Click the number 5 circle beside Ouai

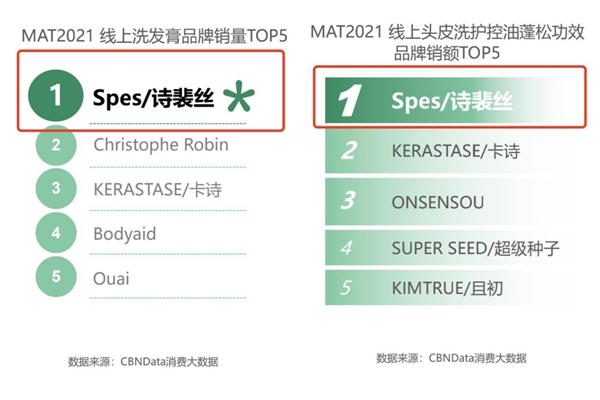pyautogui.click(x=56, y=276)
